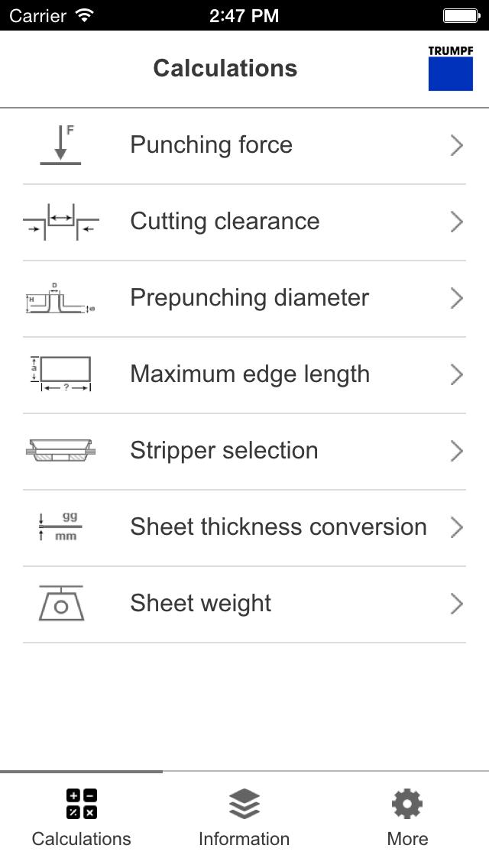Select the Sheet weight scale icon

pyautogui.click(x=60, y=604)
